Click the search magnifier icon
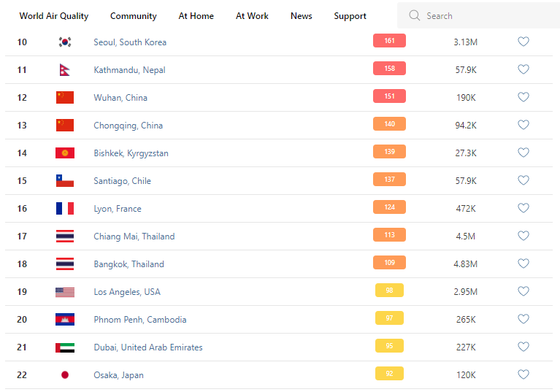The height and width of the screenshot is (392, 560). tap(415, 15)
